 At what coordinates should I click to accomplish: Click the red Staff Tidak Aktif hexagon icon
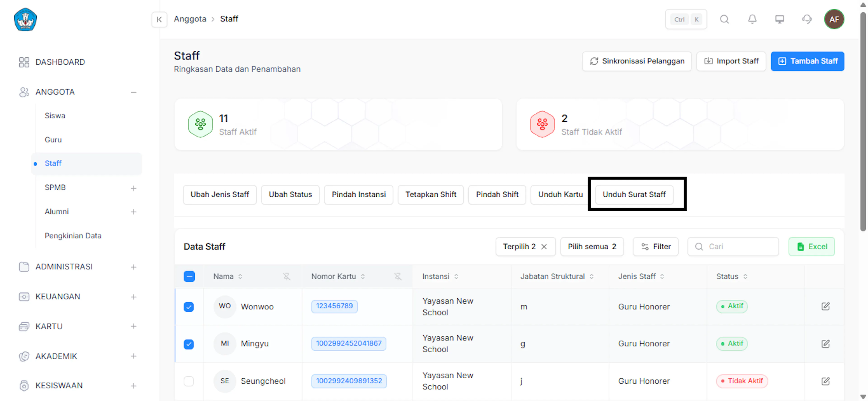pyautogui.click(x=542, y=124)
